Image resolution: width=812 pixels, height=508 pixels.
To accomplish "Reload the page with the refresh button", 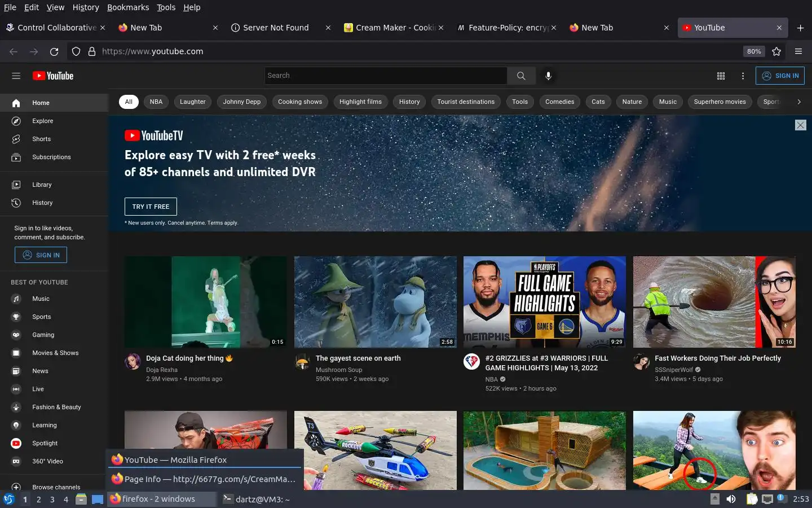I will point(54,51).
